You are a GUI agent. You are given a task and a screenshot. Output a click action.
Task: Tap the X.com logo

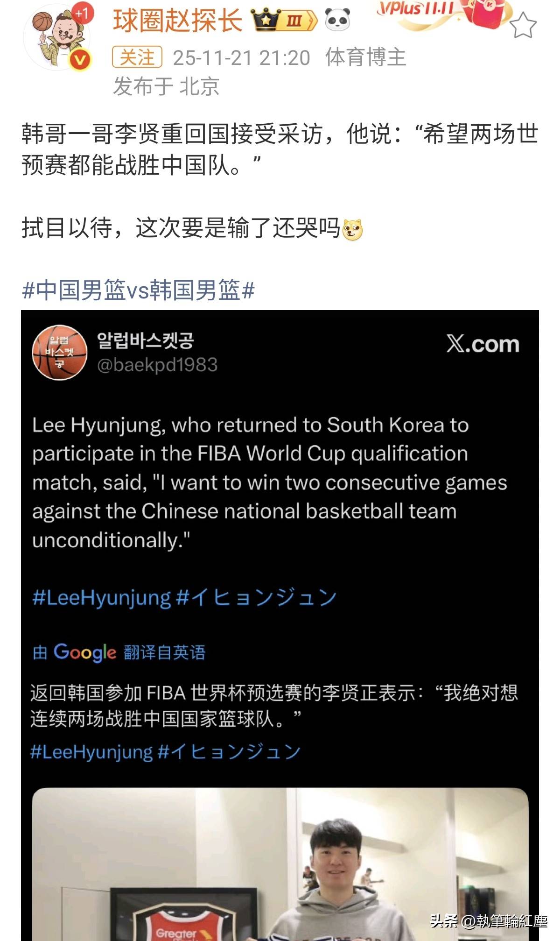point(483,344)
